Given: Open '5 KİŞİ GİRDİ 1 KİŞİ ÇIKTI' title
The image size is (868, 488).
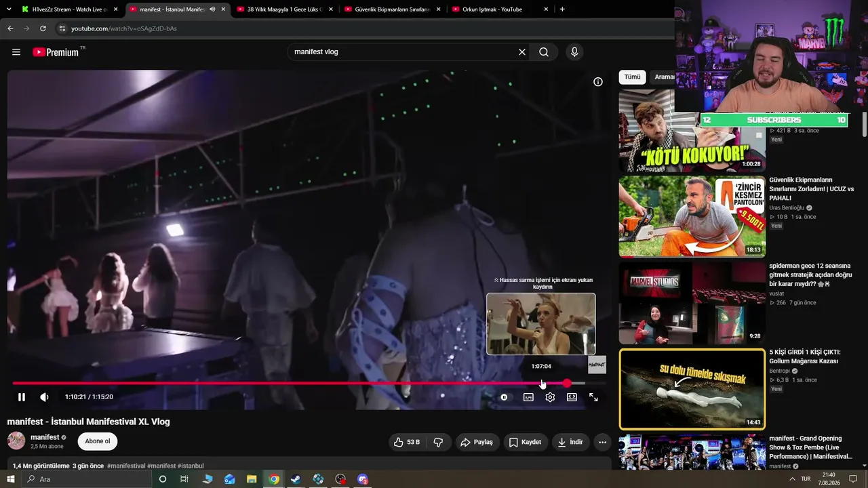Looking at the screenshot, I should [x=805, y=357].
